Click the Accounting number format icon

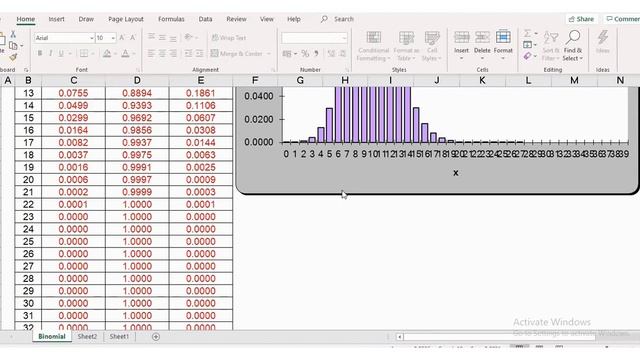point(287,53)
